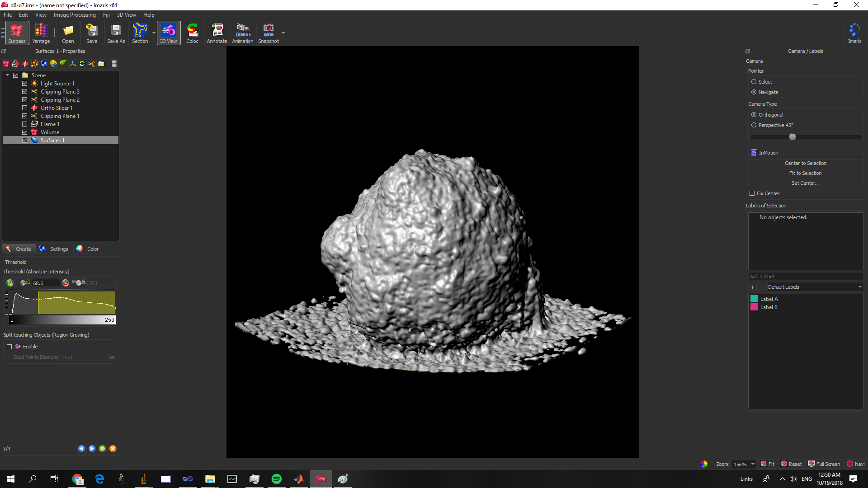Open the Image Processing menu
The height and width of the screenshot is (488, 868).
(75, 15)
